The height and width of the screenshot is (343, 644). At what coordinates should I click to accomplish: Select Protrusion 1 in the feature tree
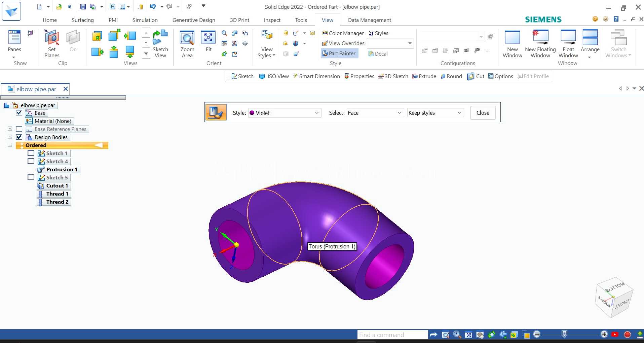point(59,169)
